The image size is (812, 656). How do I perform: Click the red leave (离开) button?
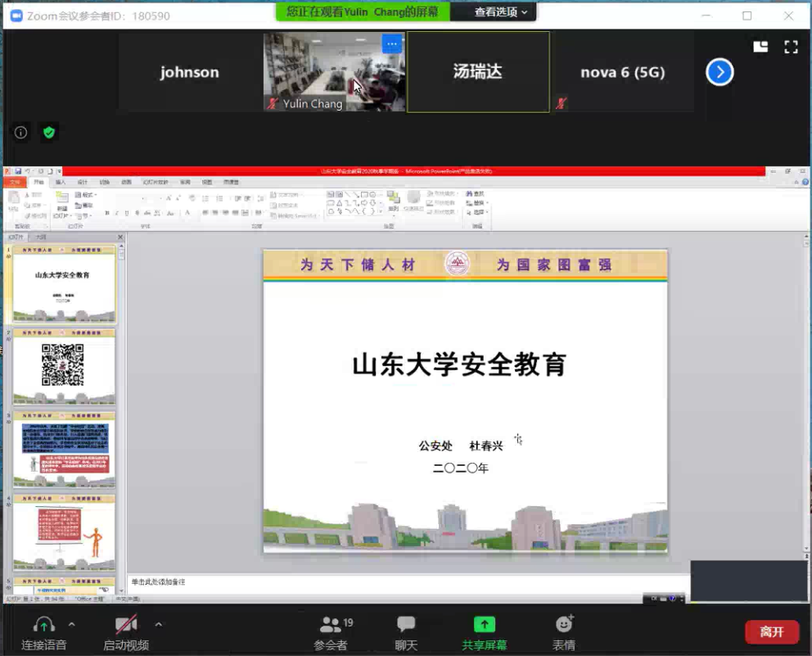click(771, 631)
